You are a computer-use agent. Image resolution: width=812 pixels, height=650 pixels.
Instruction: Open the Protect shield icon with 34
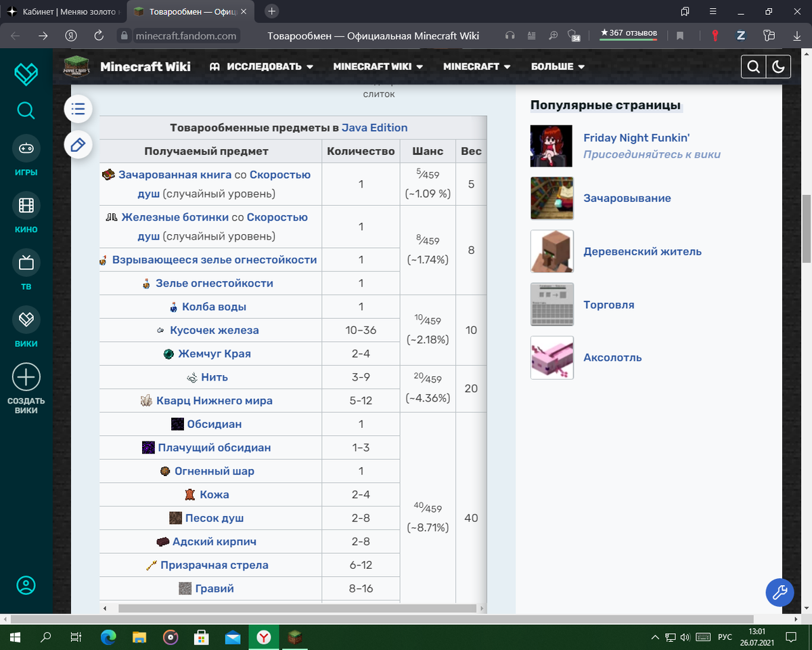pyautogui.click(x=574, y=36)
